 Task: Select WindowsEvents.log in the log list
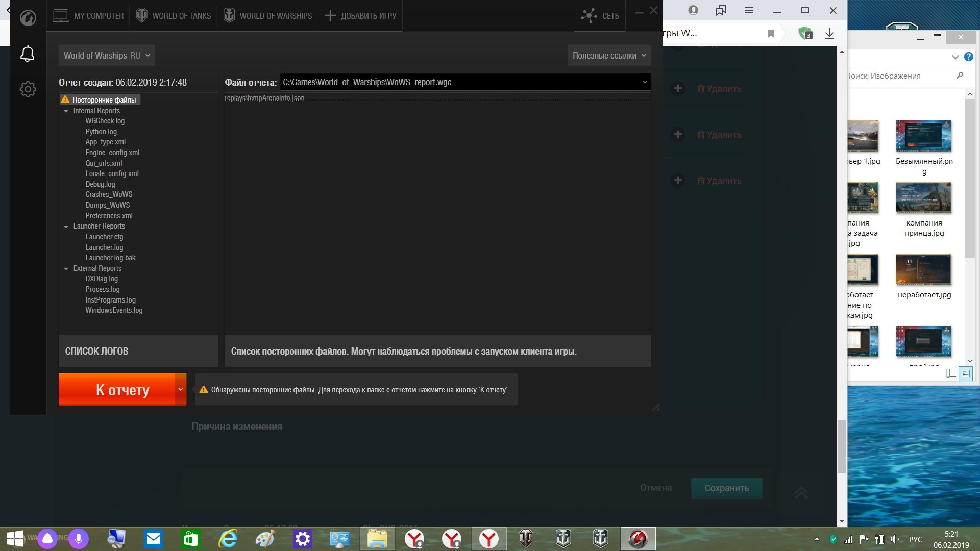pos(114,310)
